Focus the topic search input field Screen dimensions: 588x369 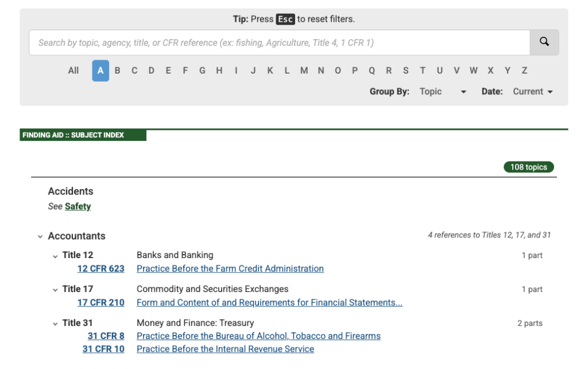point(280,43)
